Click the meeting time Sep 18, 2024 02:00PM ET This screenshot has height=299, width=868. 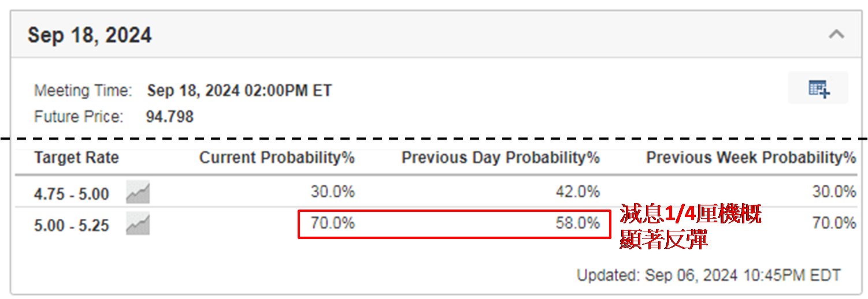tap(239, 91)
